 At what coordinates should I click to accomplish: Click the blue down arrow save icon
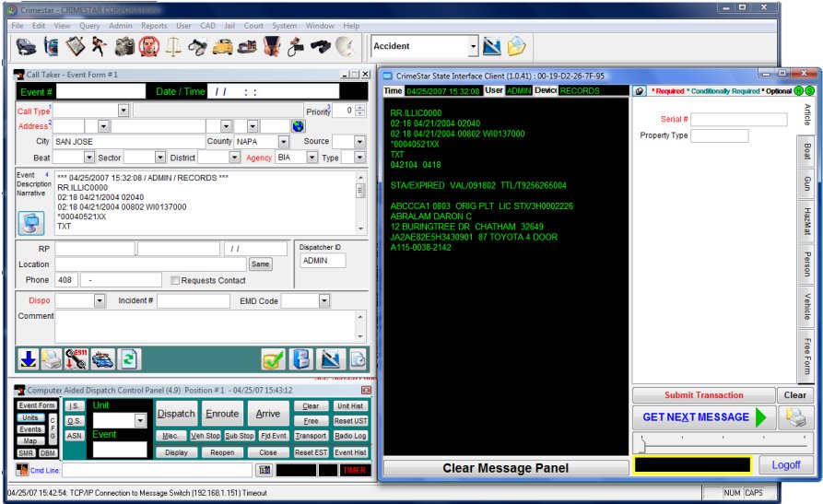(28, 359)
